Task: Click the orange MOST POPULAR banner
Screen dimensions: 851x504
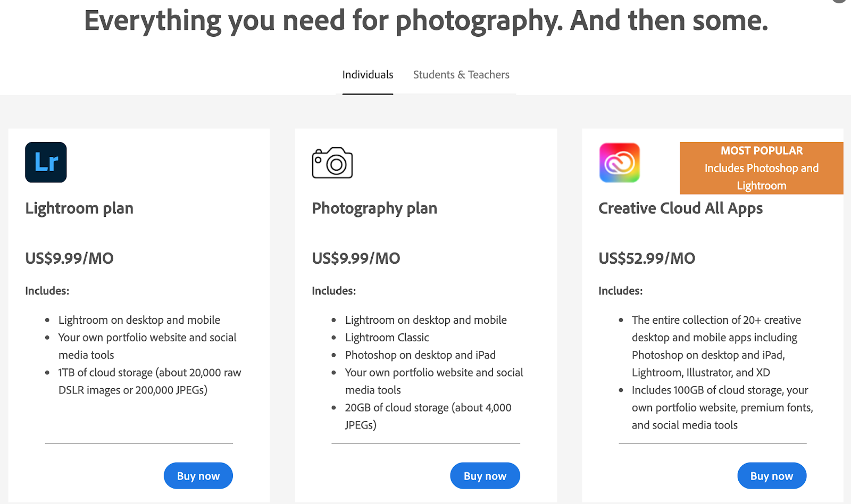Action: coord(761,168)
